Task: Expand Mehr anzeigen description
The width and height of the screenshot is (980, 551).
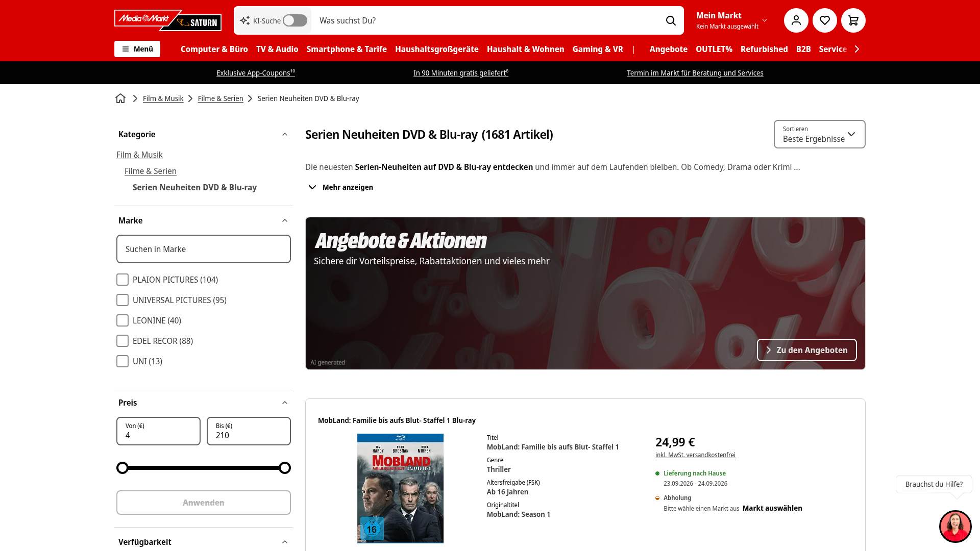Action: [340, 187]
